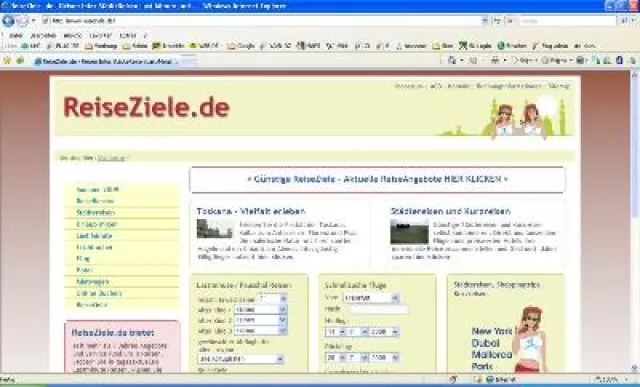Open the Städtereisen sidebar link
This screenshot has height=387, width=640.
click(x=96, y=212)
